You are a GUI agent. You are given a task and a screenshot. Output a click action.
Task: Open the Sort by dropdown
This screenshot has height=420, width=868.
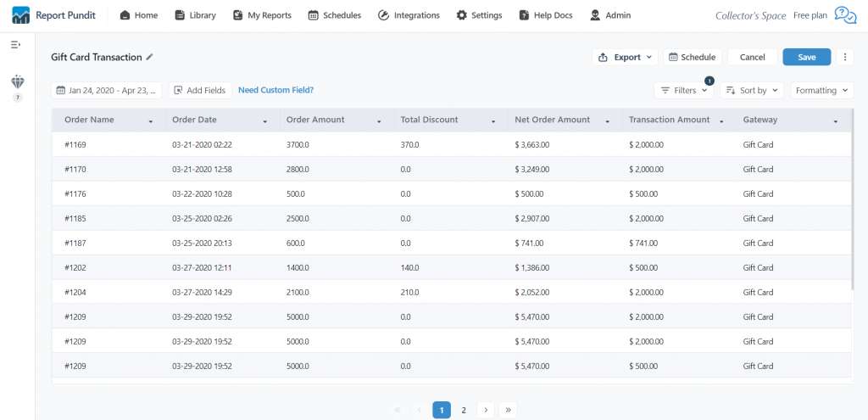point(752,90)
